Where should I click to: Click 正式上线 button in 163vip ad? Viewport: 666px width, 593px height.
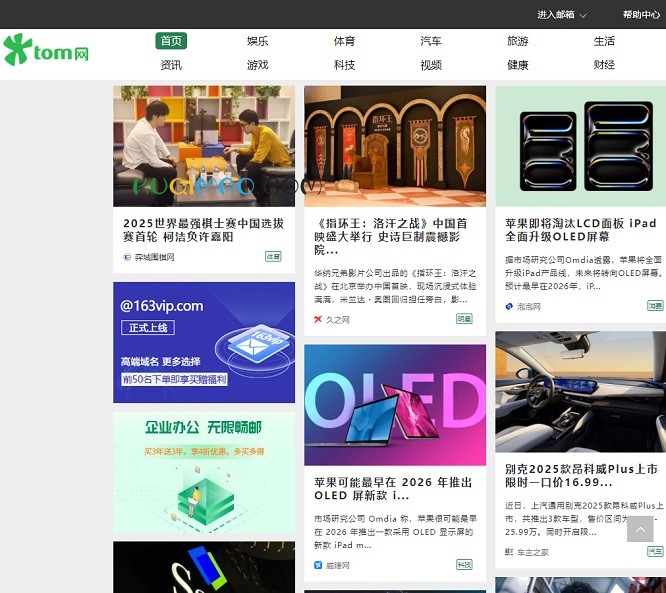[x=148, y=328]
